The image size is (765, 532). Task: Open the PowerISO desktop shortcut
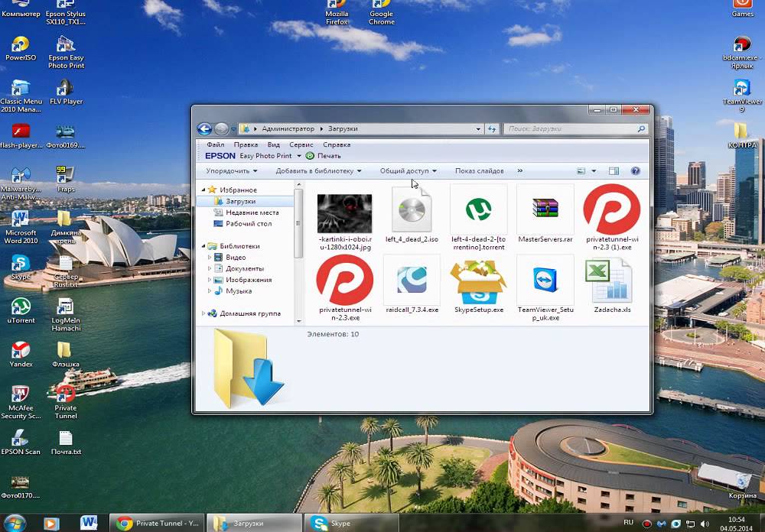pos(21,48)
